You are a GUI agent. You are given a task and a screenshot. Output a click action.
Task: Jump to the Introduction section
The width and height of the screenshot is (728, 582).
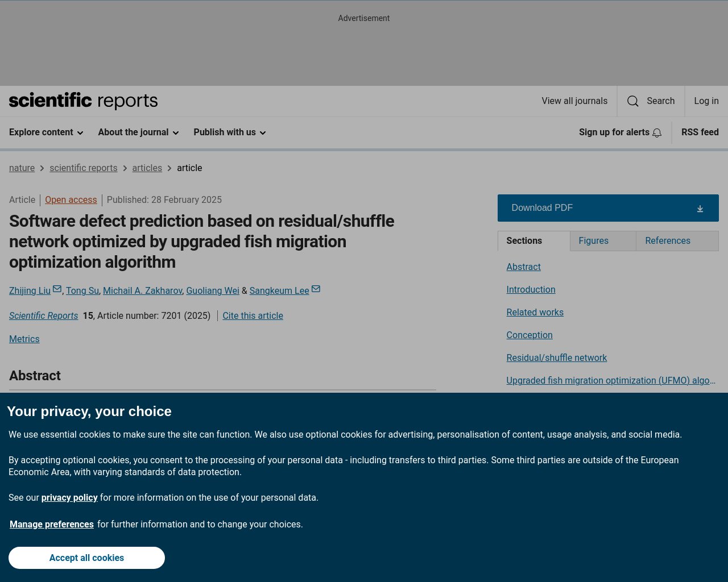531,290
